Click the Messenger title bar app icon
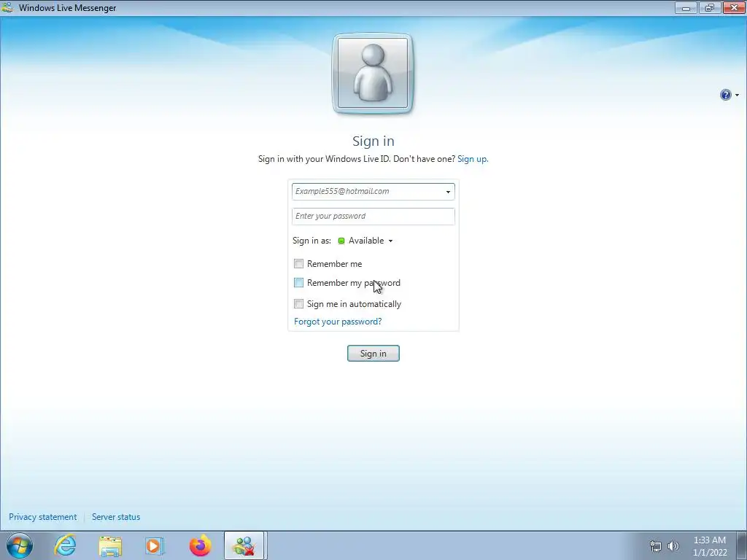 (x=7, y=7)
